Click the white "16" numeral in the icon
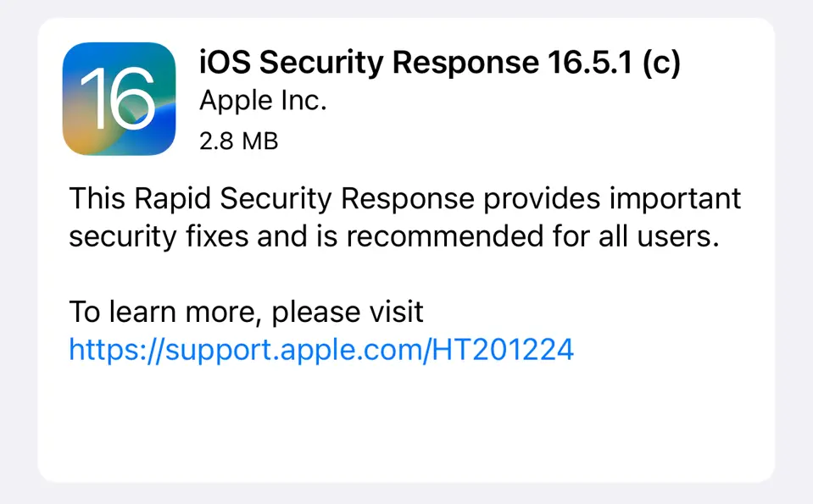The image size is (813, 504). point(117,100)
